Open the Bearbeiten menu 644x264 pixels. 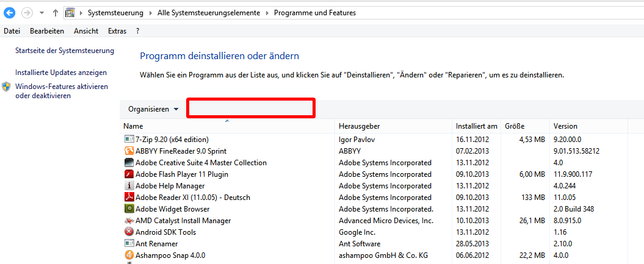tap(47, 30)
